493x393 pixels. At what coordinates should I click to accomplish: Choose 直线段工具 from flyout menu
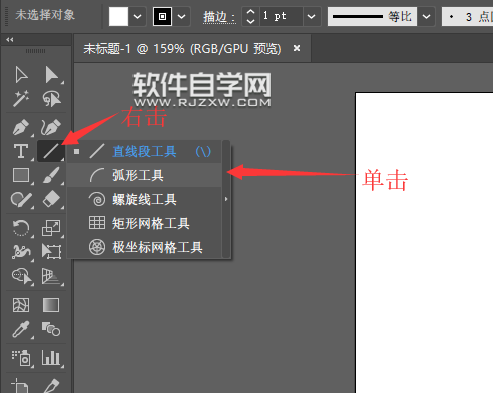pos(144,152)
